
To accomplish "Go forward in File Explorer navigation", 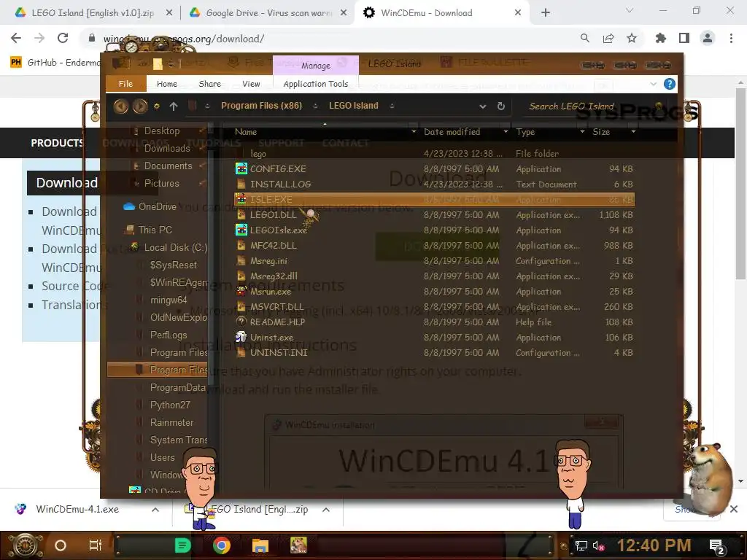I will click(x=139, y=106).
